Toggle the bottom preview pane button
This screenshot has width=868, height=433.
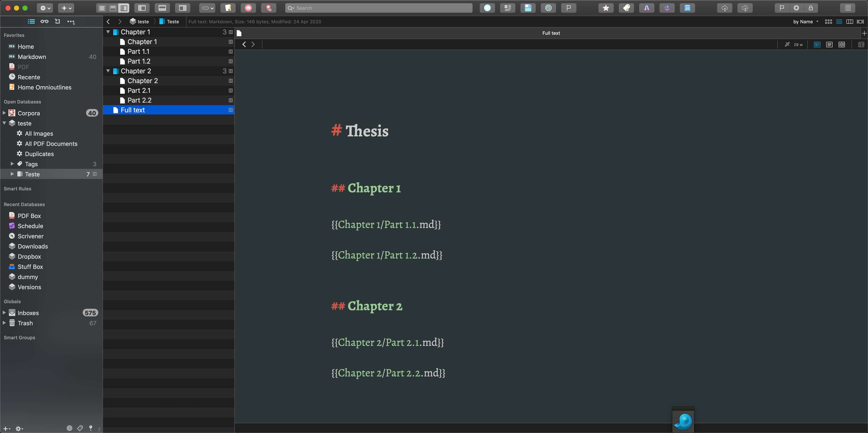(x=162, y=8)
